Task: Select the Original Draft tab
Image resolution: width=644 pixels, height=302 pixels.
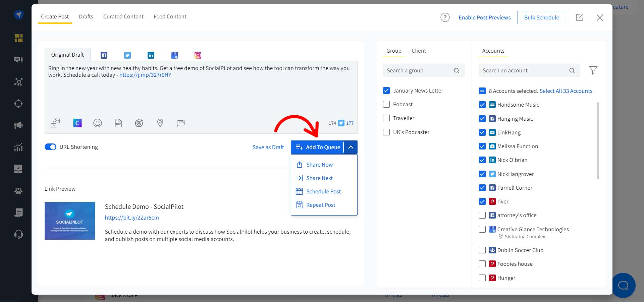Action: click(x=67, y=55)
